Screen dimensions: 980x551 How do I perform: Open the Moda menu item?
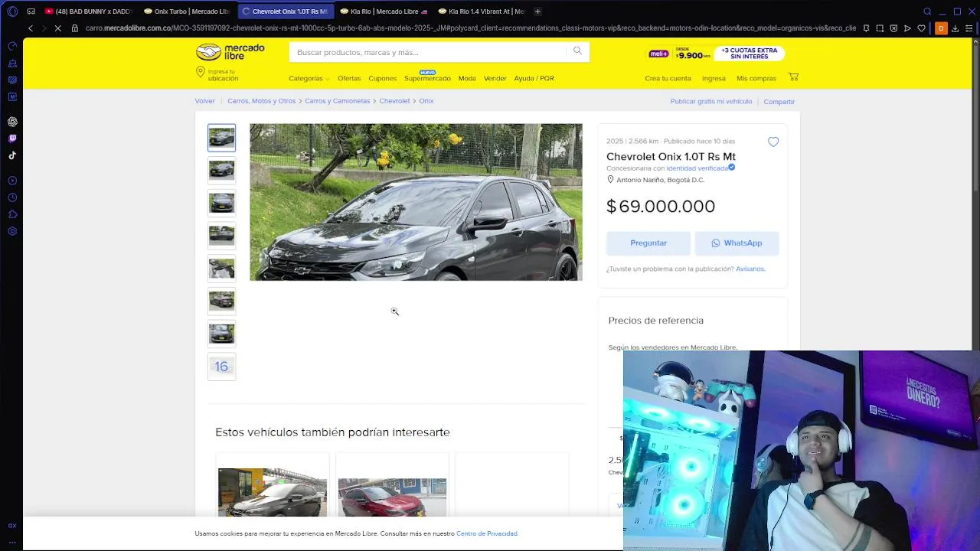pyautogui.click(x=467, y=78)
